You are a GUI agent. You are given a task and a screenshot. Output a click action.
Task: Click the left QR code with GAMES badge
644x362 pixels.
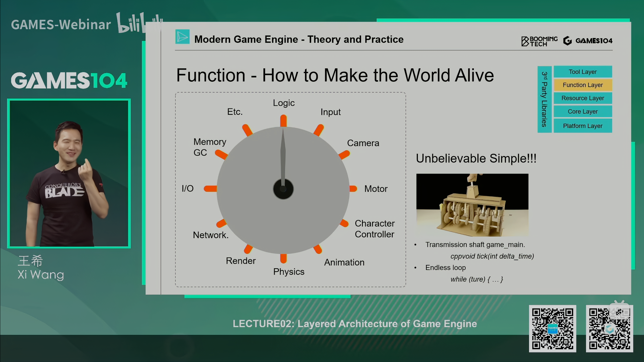pyautogui.click(x=552, y=329)
